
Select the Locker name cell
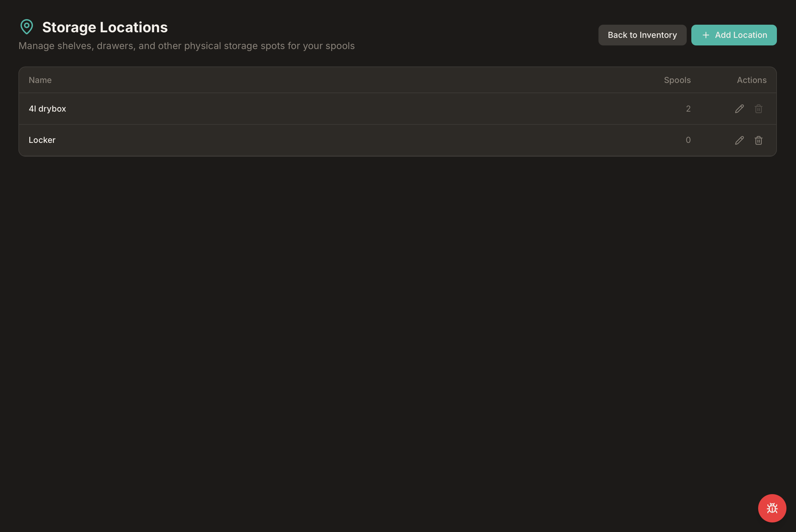(x=42, y=140)
